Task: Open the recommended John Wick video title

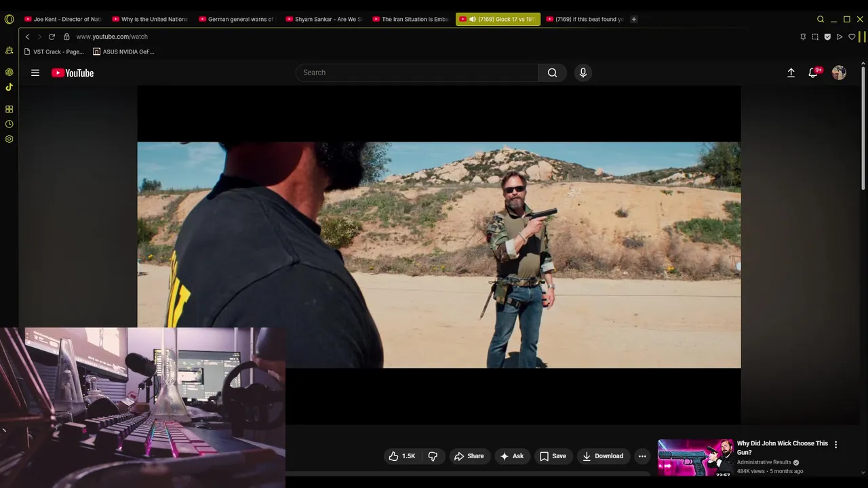Action: click(782, 447)
